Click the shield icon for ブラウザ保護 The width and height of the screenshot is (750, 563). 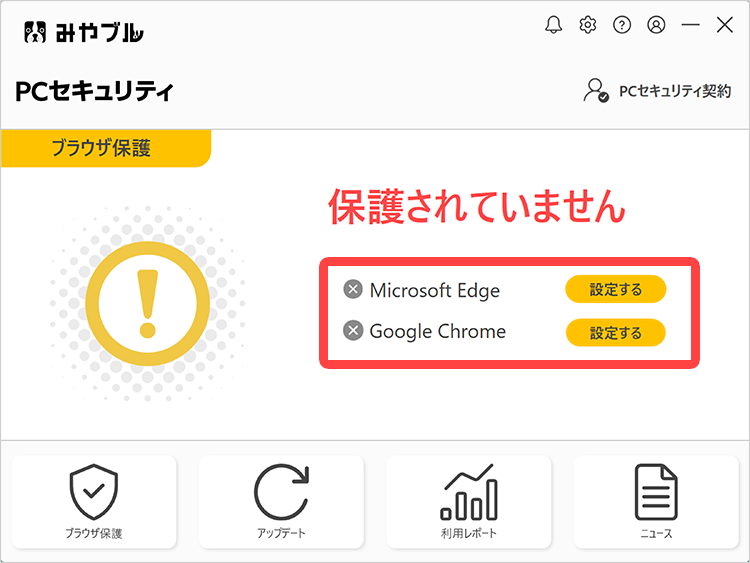(94, 492)
